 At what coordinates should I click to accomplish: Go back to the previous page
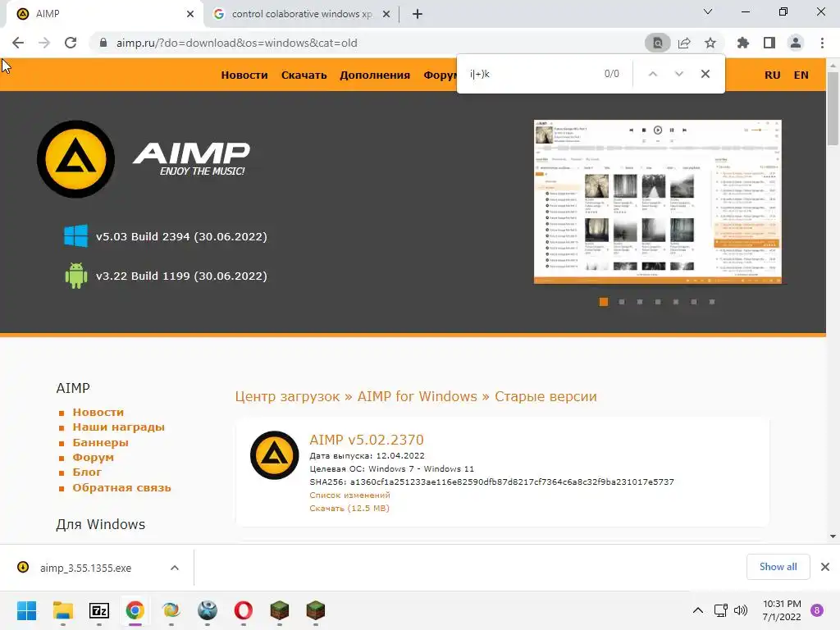(x=18, y=43)
